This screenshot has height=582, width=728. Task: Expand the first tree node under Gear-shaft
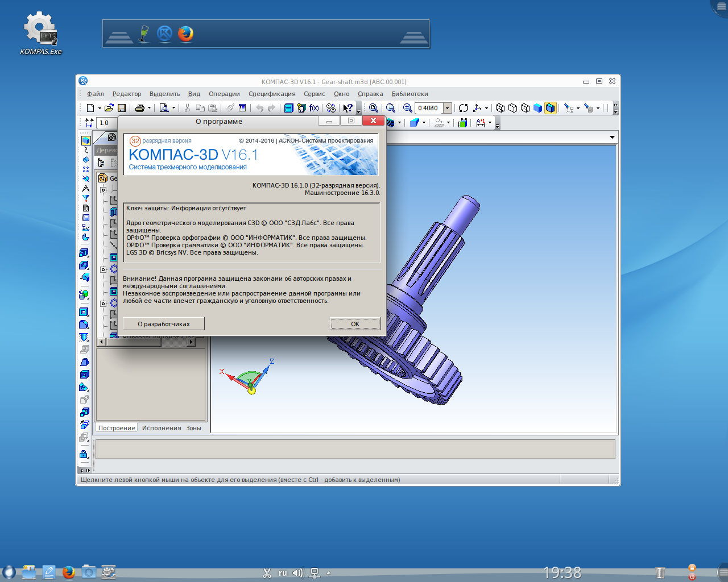(104, 190)
